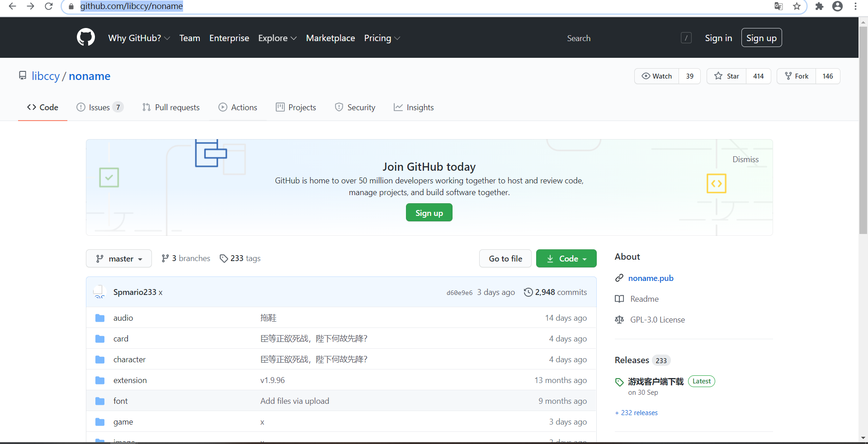Open the Explore menu dropdown
The width and height of the screenshot is (868, 444).
click(x=277, y=38)
